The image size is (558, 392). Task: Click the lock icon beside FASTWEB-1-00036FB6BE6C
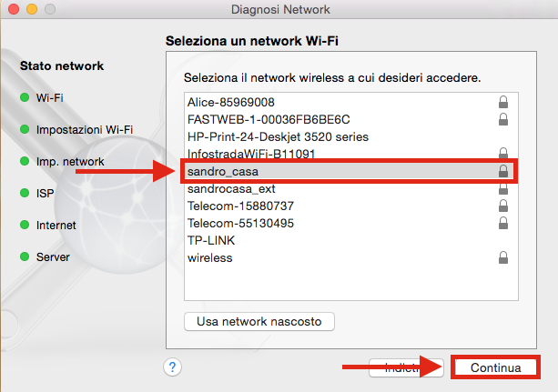503,119
